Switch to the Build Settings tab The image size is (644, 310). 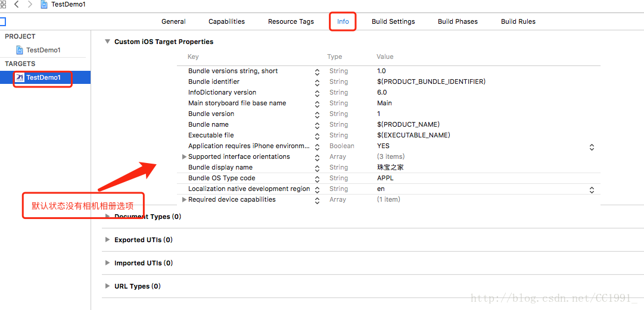[393, 21]
